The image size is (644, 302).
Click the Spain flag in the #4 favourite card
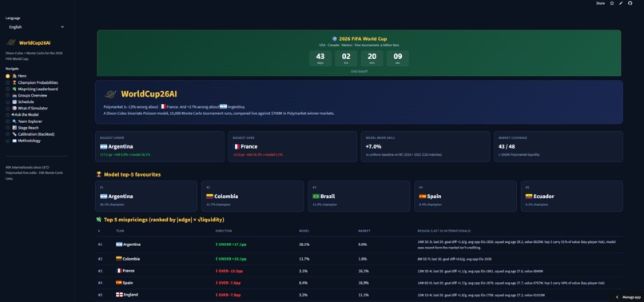point(422,197)
